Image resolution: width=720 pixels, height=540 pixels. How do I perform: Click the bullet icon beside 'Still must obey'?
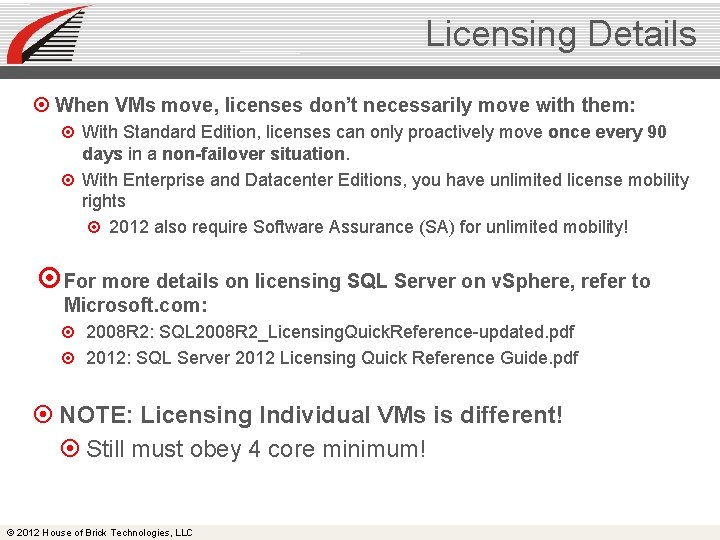(x=70, y=448)
